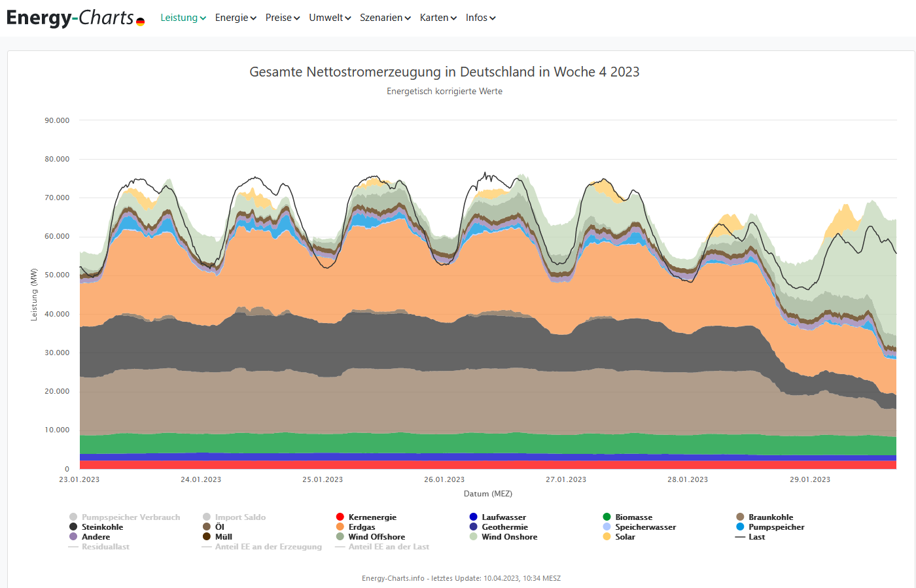
Task: Open the Umwelt menu
Action: 330,18
